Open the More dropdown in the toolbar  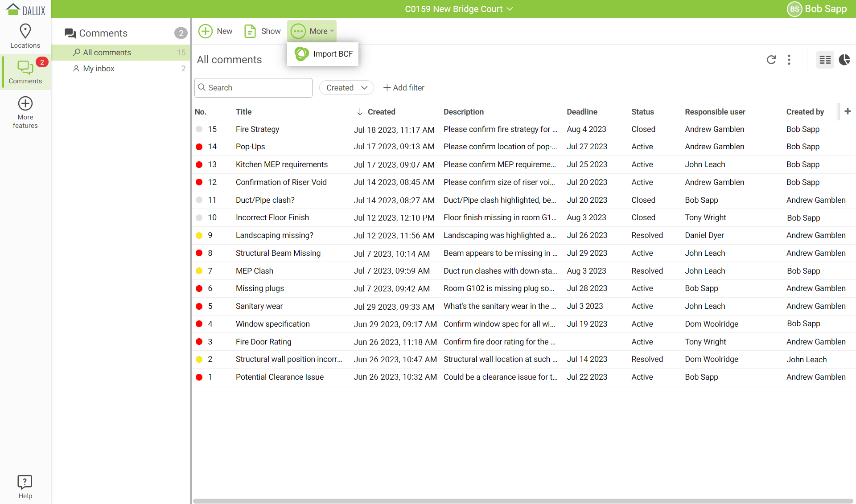click(312, 31)
